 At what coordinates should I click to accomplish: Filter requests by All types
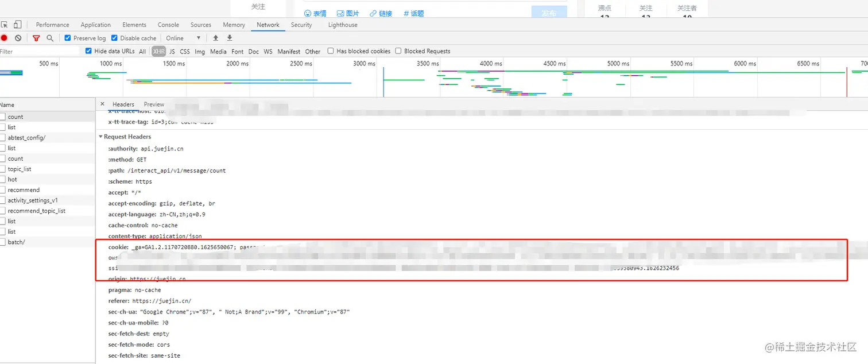(x=142, y=52)
